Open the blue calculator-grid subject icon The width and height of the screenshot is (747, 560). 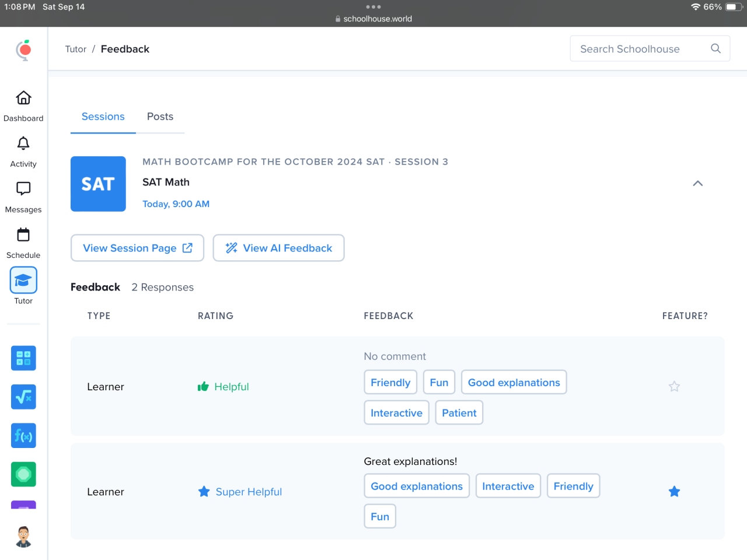(x=23, y=358)
